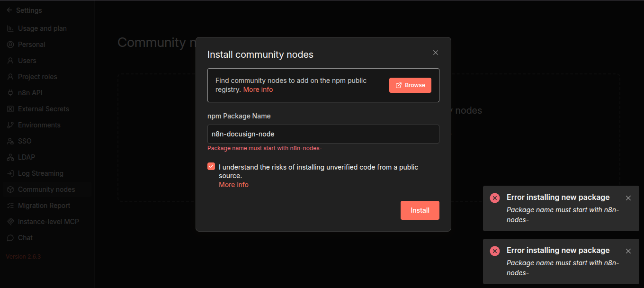Click the Community nodes cube icon
This screenshot has height=288, width=644.
pos(10,189)
